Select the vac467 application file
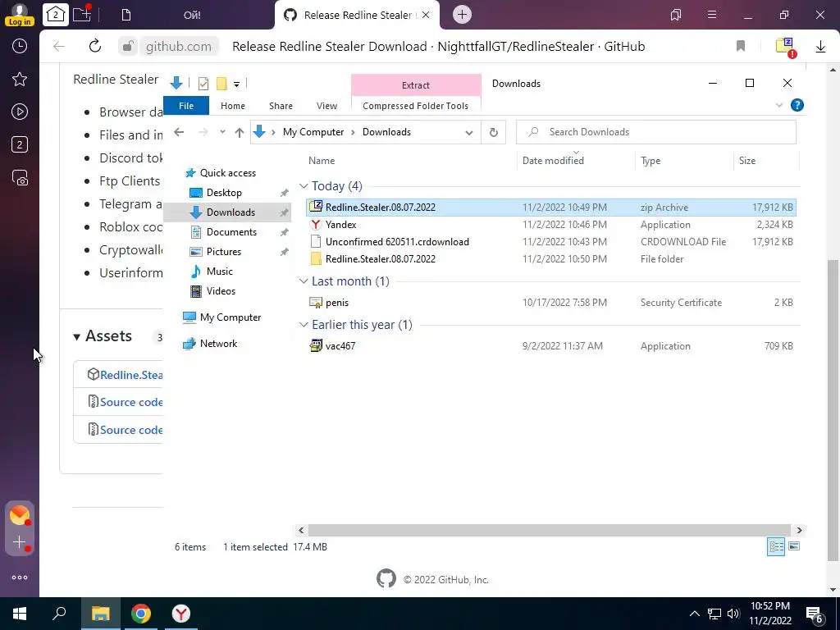Viewport: 840px width, 630px height. coord(552,346)
